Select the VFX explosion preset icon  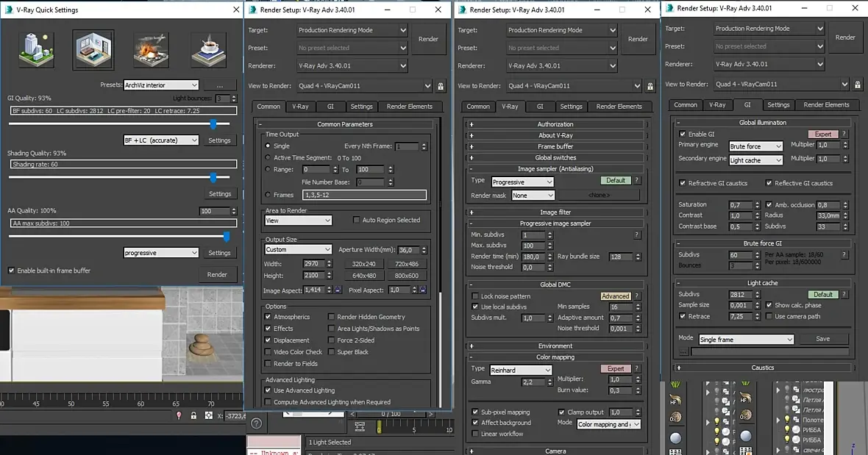151,50
